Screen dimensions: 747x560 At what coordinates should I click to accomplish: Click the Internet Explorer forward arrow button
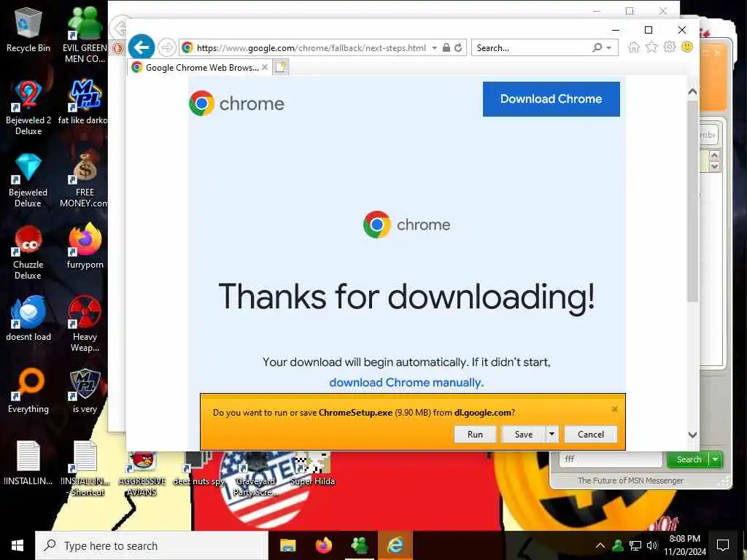[166, 47]
